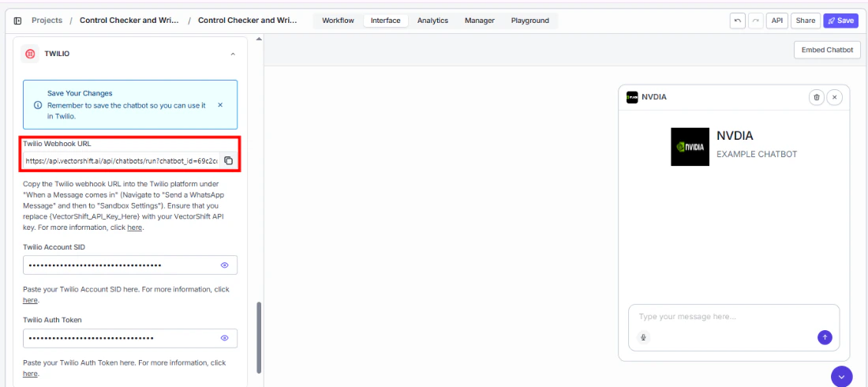Click the microphone icon in chat

tap(643, 337)
